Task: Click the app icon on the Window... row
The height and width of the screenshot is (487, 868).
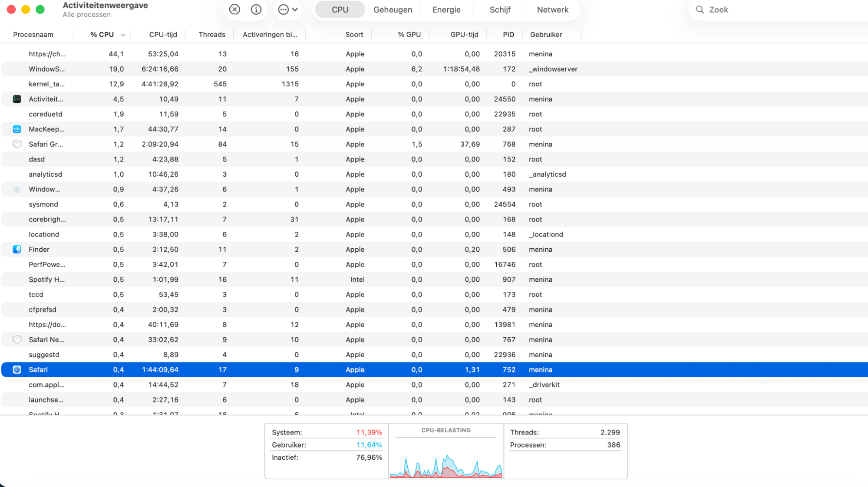Action: click(x=17, y=189)
